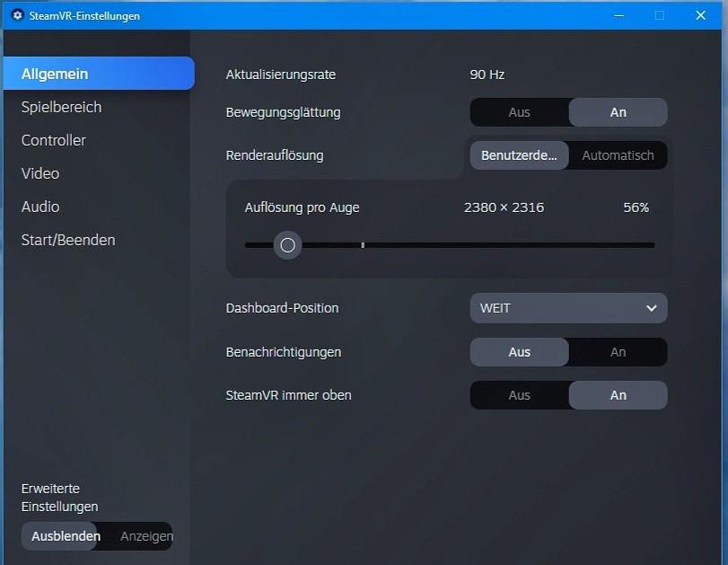Image resolution: width=728 pixels, height=565 pixels.
Task: Click the SteamVR-Einstellungen window title
Action: (x=84, y=16)
